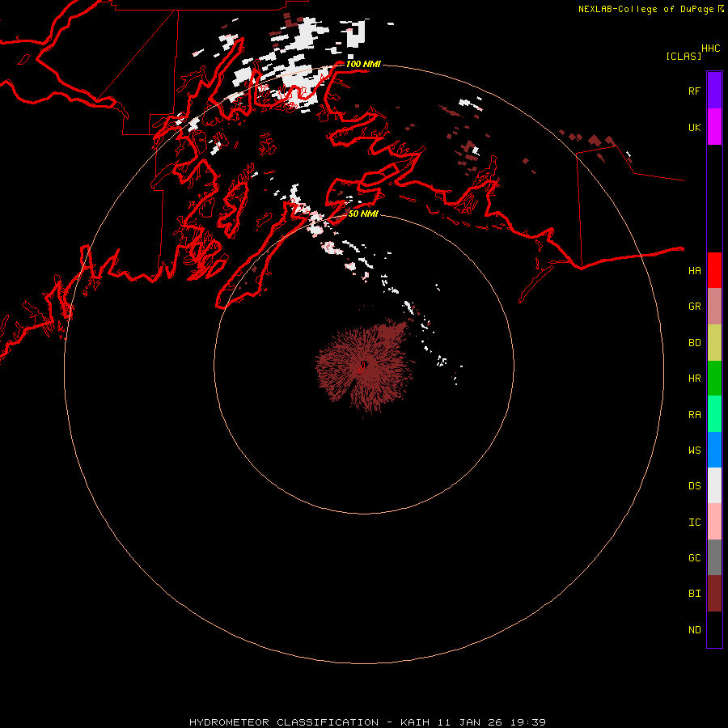Click the GR salmon legend color block
Image resolution: width=728 pixels, height=728 pixels.
714,306
